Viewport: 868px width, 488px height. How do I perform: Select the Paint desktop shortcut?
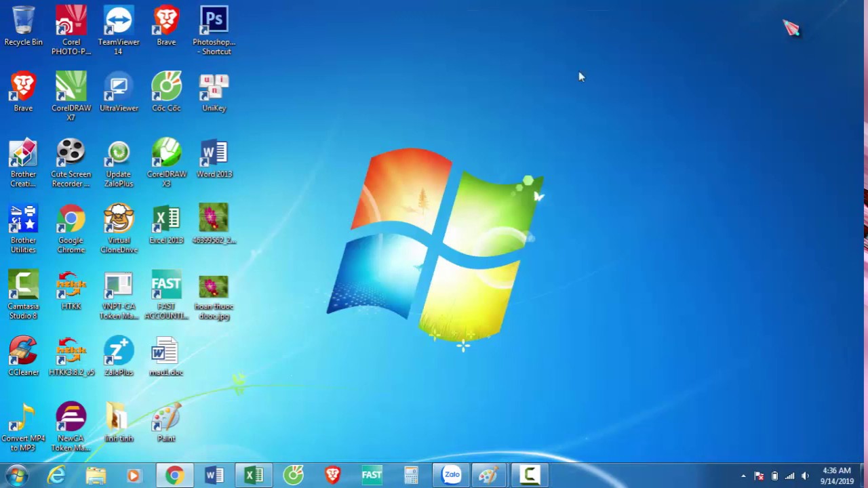coord(166,422)
